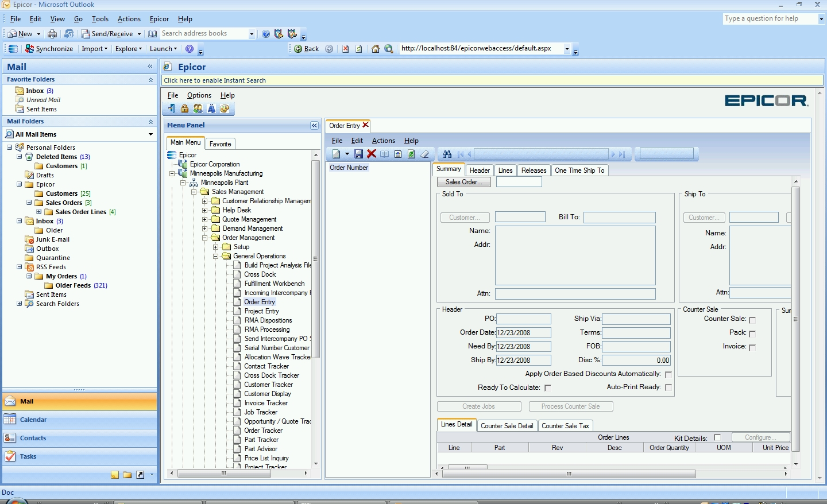Switch to the Counter Sale Tax tab
The image size is (827, 504).
[566, 426]
